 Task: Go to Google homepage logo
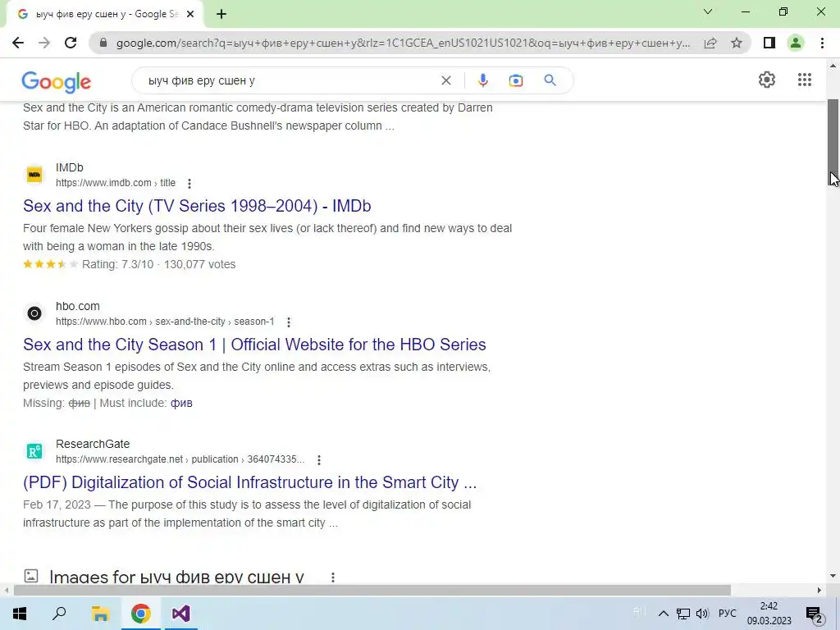pos(57,81)
